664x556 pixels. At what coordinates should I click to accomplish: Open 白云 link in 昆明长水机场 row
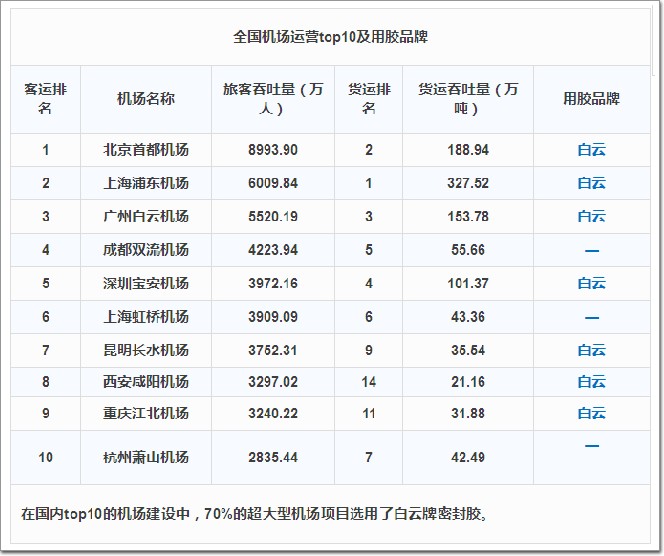point(591,350)
